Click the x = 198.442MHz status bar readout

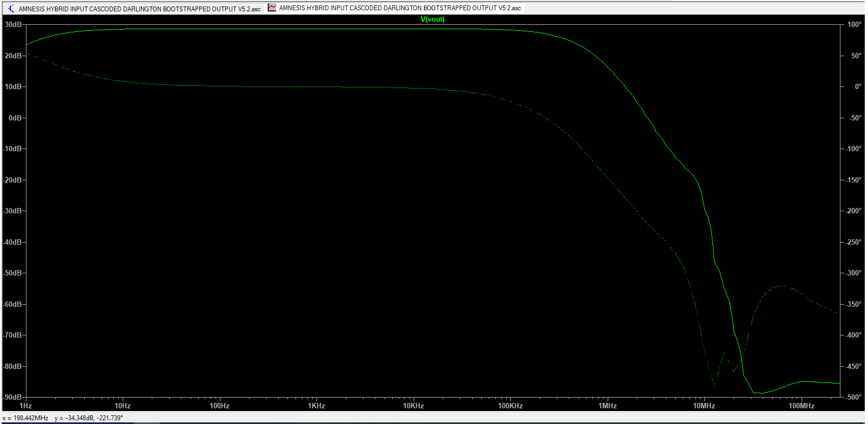[x=25, y=418]
